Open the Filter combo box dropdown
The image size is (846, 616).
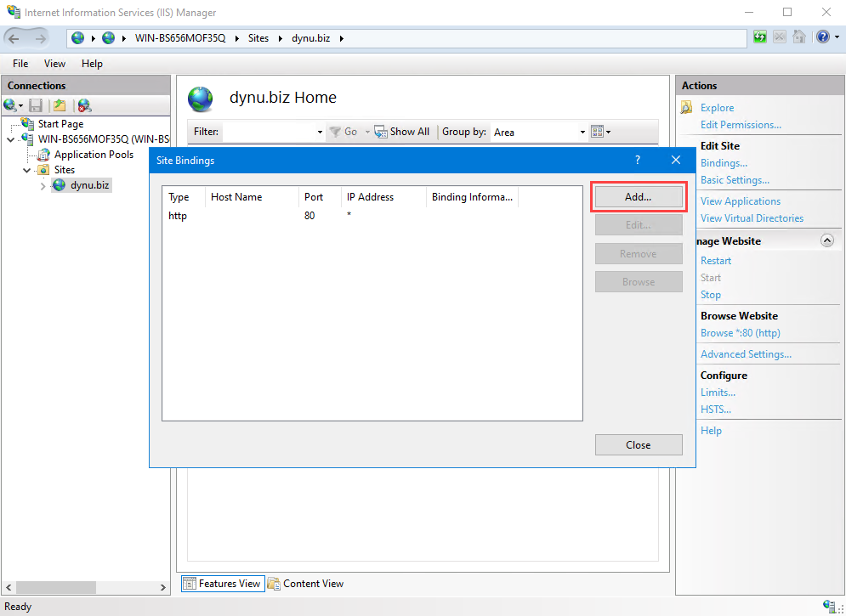pos(320,132)
